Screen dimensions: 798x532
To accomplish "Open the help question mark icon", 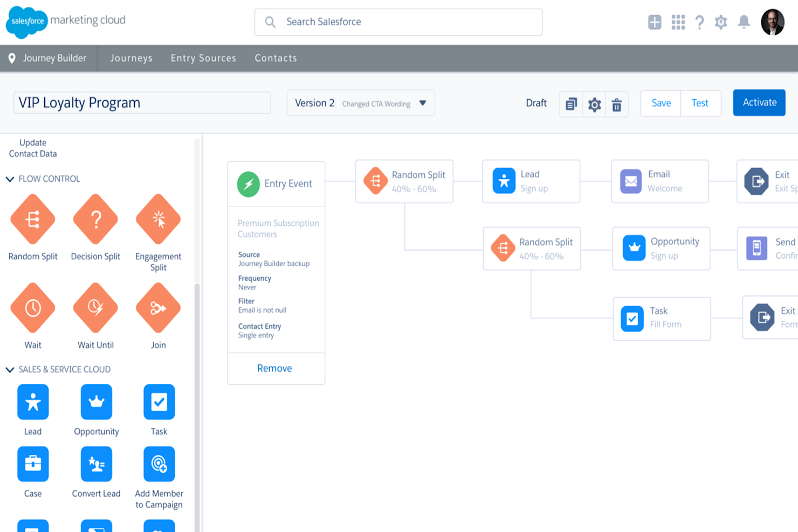I will coord(700,22).
